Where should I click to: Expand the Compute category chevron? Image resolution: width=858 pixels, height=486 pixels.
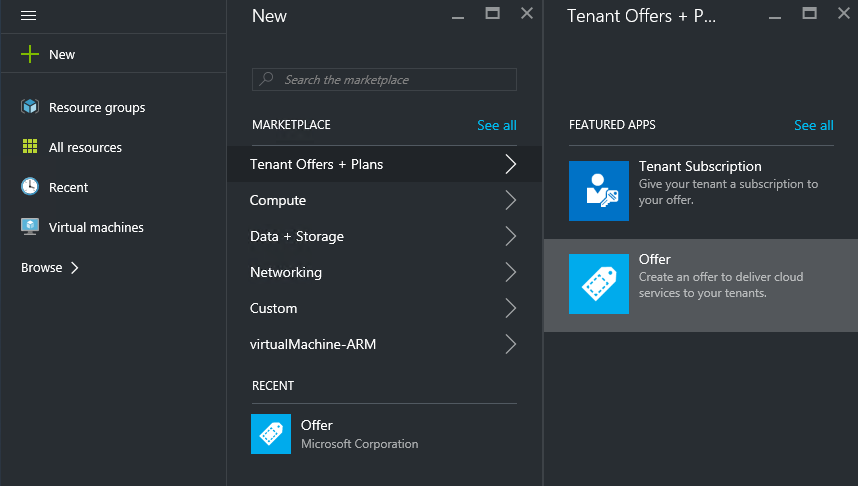[x=511, y=200]
